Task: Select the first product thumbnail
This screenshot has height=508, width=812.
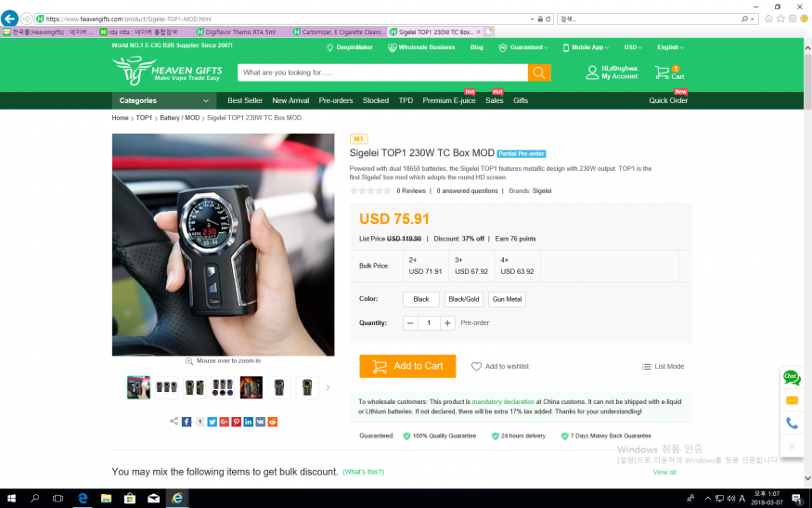Action: 139,387
